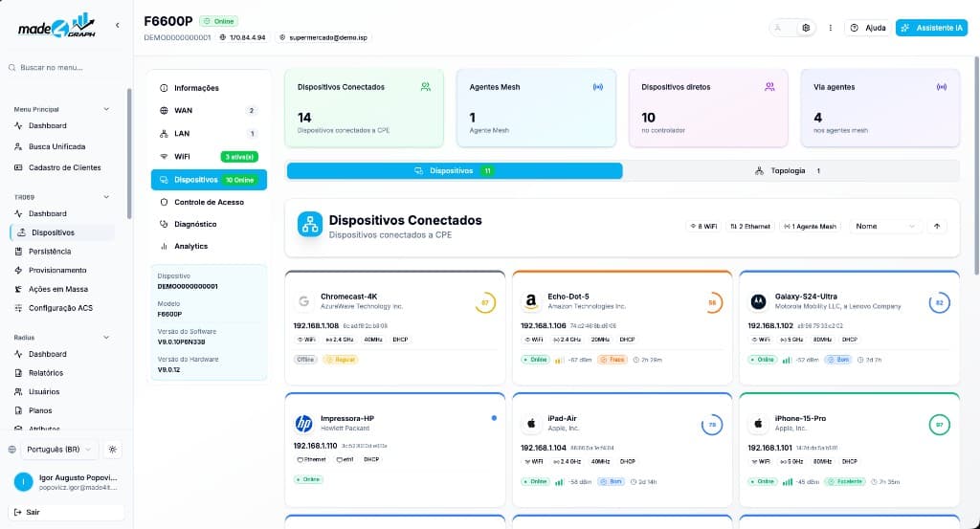Screen dimensions: 980x529
Task: Open the Português (BR) language dropdown
Action: pyautogui.click(x=59, y=450)
